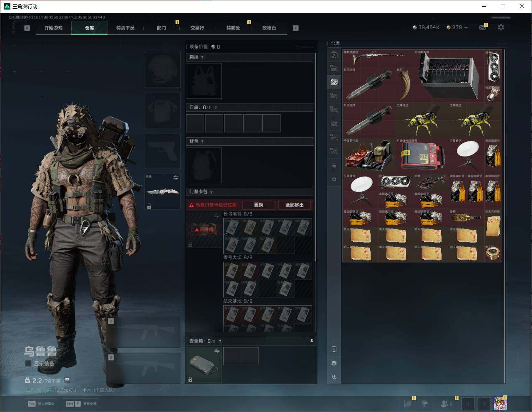The height and width of the screenshot is (412, 532).
Task: Tick the 显示装备 checkbox
Action: click(28, 363)
